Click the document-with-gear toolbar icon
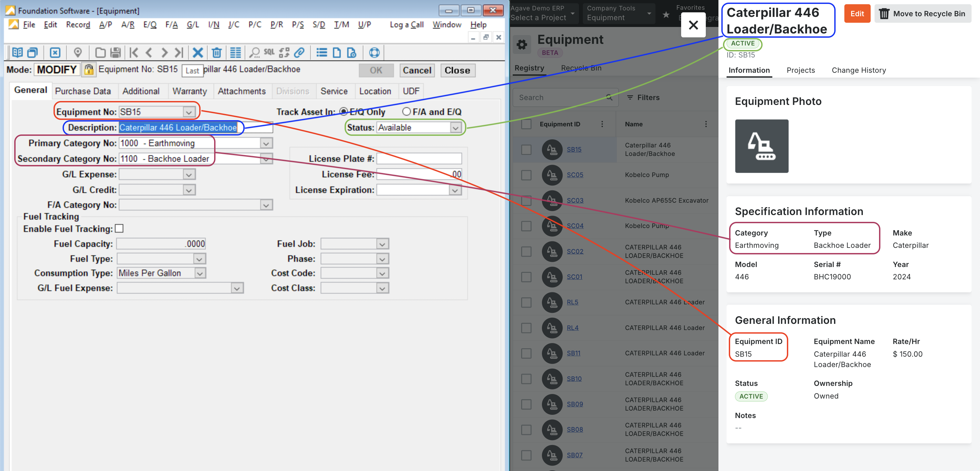Screen dimensions: 980x471 [x=352, y=53]
